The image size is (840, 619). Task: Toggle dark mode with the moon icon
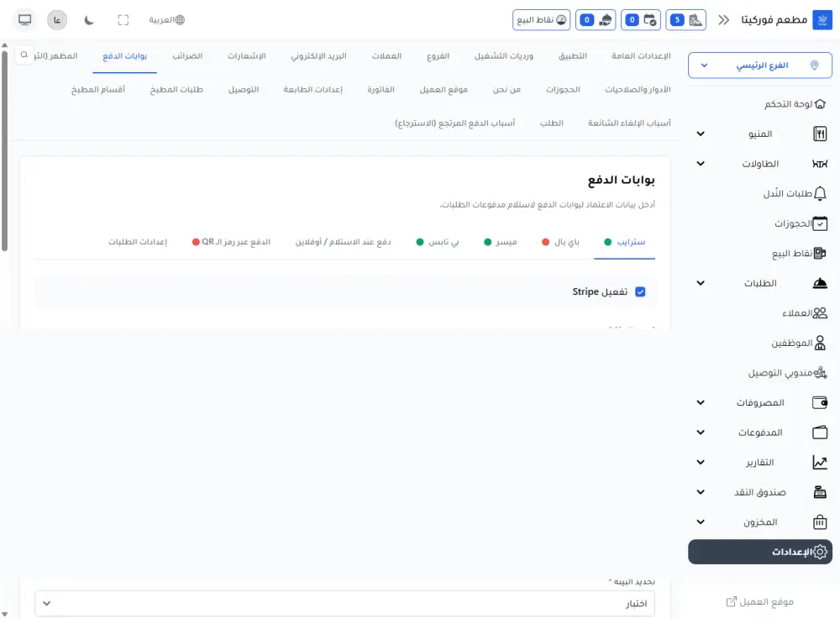click(89, 19)
